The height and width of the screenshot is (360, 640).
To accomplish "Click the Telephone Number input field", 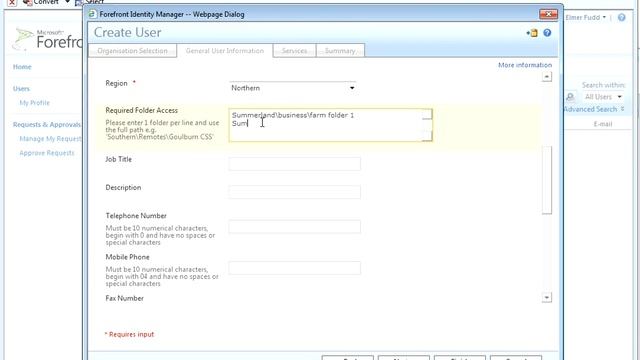I will (x=294, y=227).
